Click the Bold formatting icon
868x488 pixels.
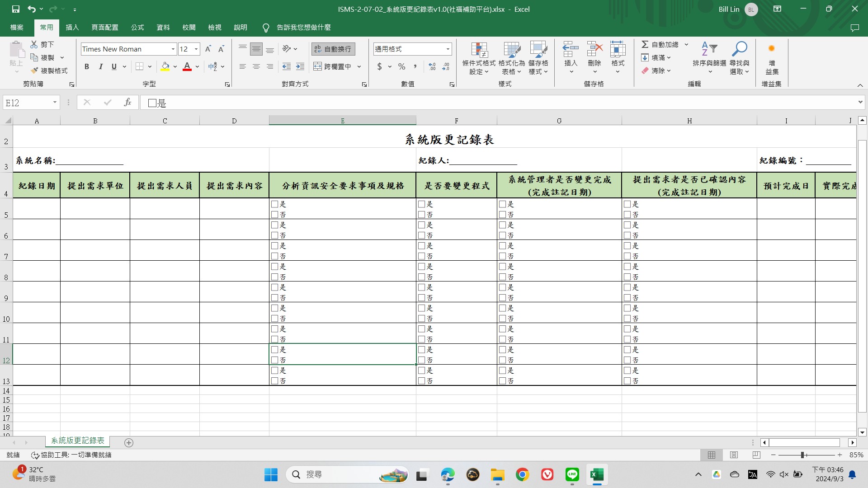[87, 67]
